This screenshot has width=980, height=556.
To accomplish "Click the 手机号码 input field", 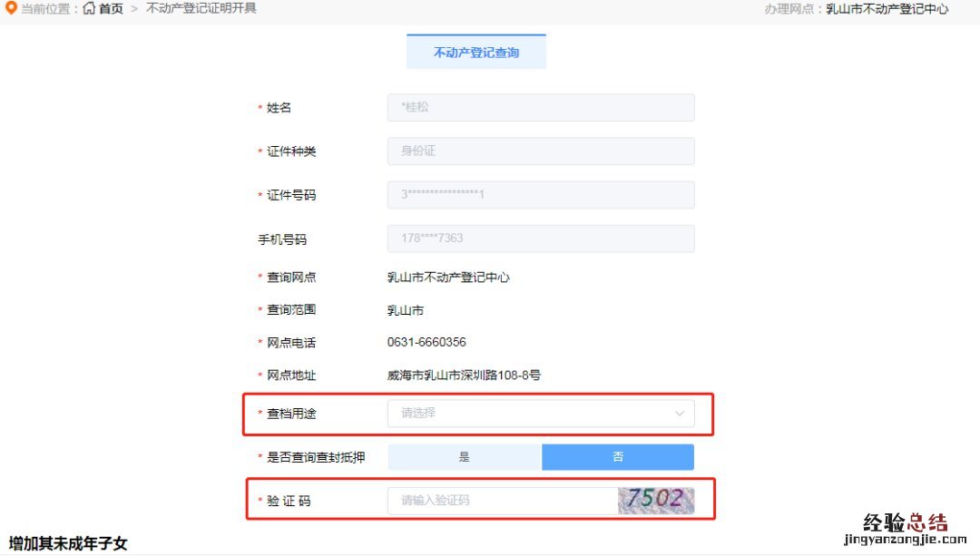I will pyautogui.click(x=541, y=239).
